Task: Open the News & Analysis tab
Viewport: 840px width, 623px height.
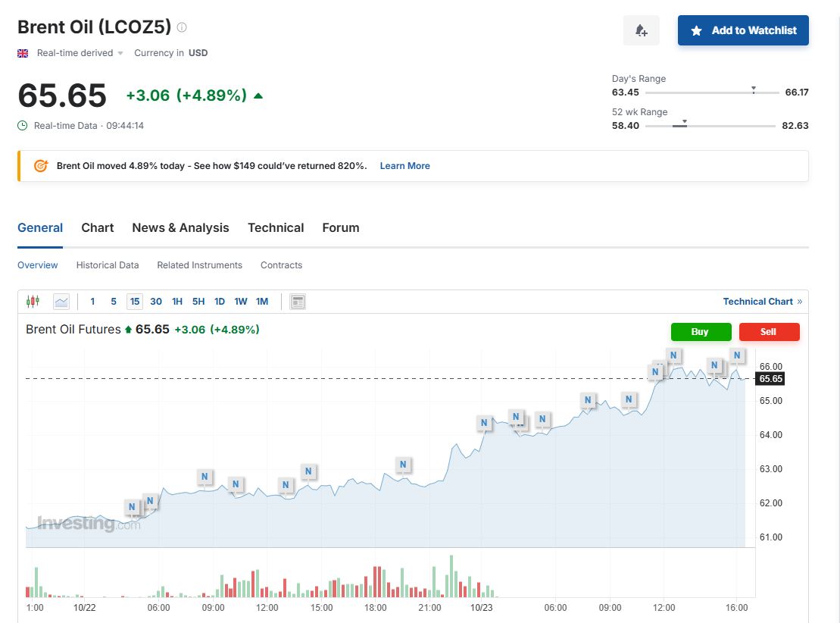Action: click(x=180, y=228)
